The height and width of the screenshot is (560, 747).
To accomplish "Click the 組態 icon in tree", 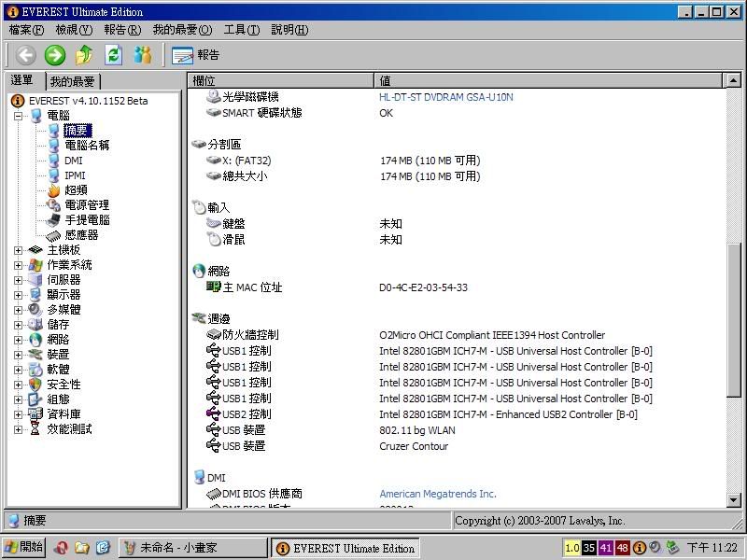I will [35, 399].
